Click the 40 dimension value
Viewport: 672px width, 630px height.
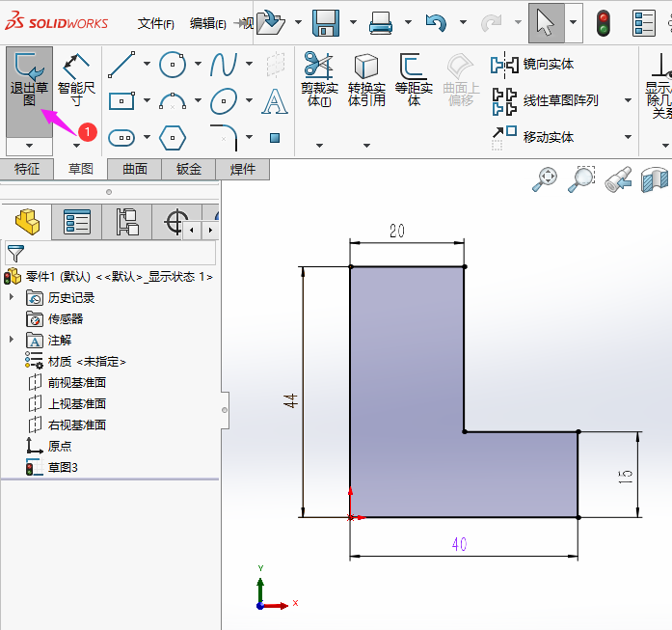[460, 545]
